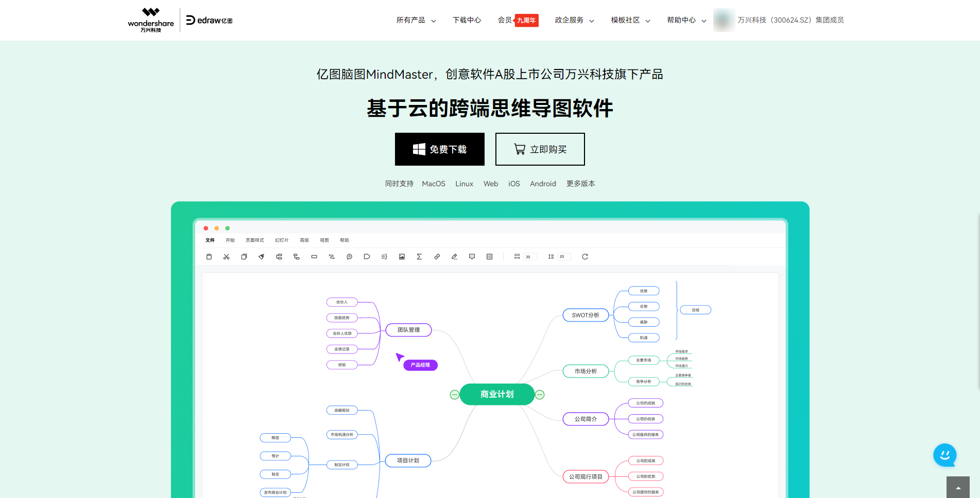980x498 pixels.
Task: Select the Comment bubble icon
Action: [x=472, y=256]
